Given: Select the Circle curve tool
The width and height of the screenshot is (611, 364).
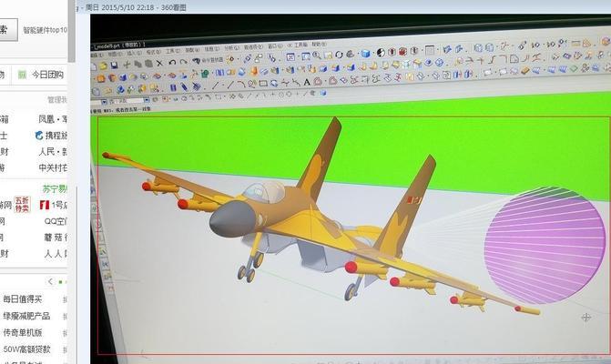Looking at the screenshot, I should 251,84.
